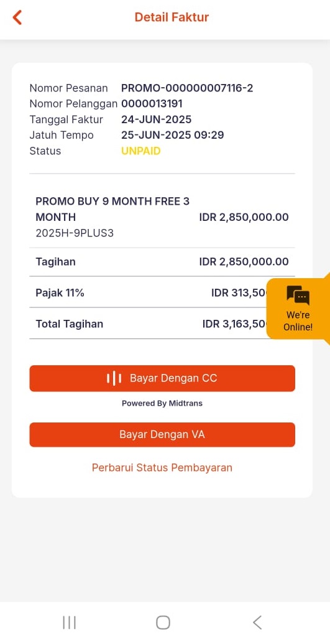The height and width of the screenshot is (644, 330).
Task: Select customer number 0000013191
Action: 152,104
